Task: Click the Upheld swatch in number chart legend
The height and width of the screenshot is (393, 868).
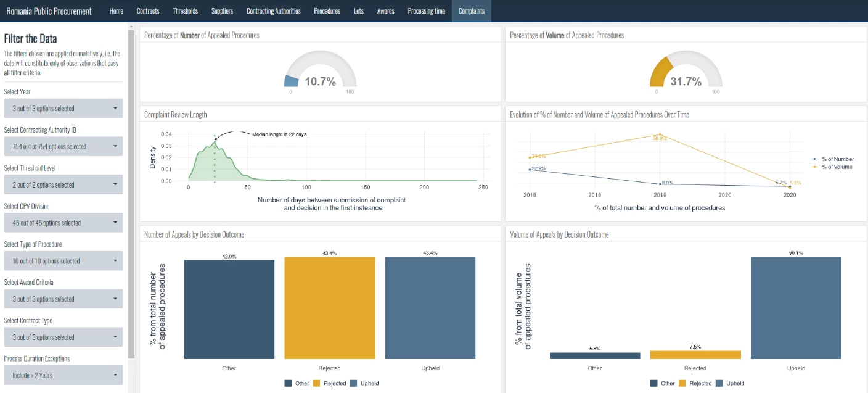Action: click(x=353, y=383)
